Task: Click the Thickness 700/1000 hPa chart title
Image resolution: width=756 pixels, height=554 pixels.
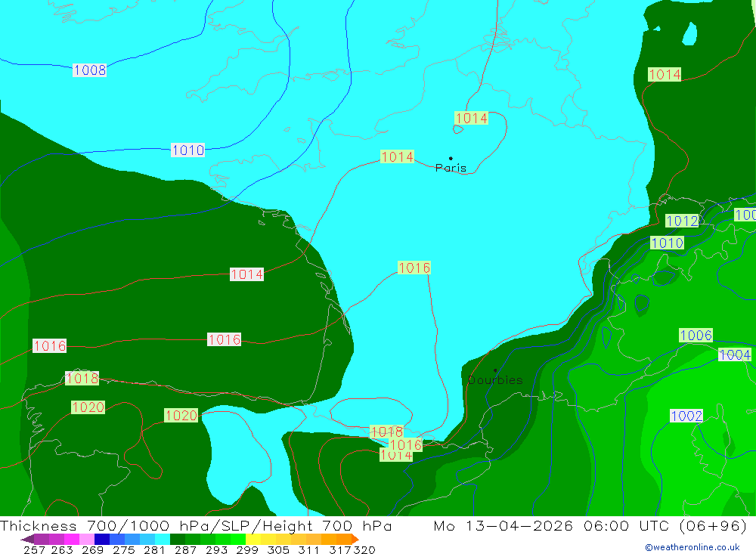Action: (x=196, y=525)
